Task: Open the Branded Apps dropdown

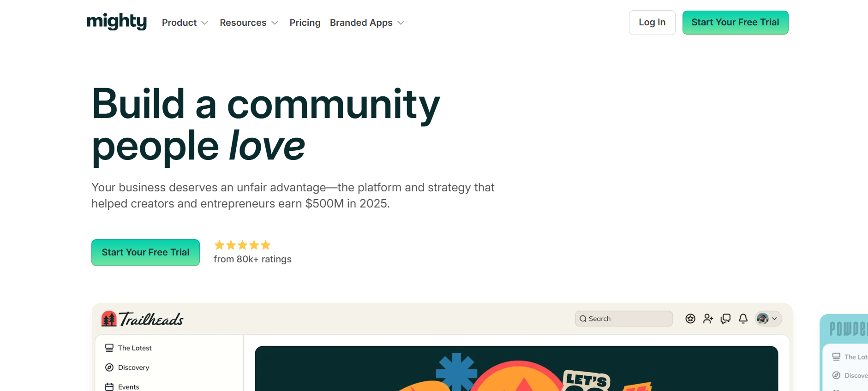Action: (x=367, y=23)
